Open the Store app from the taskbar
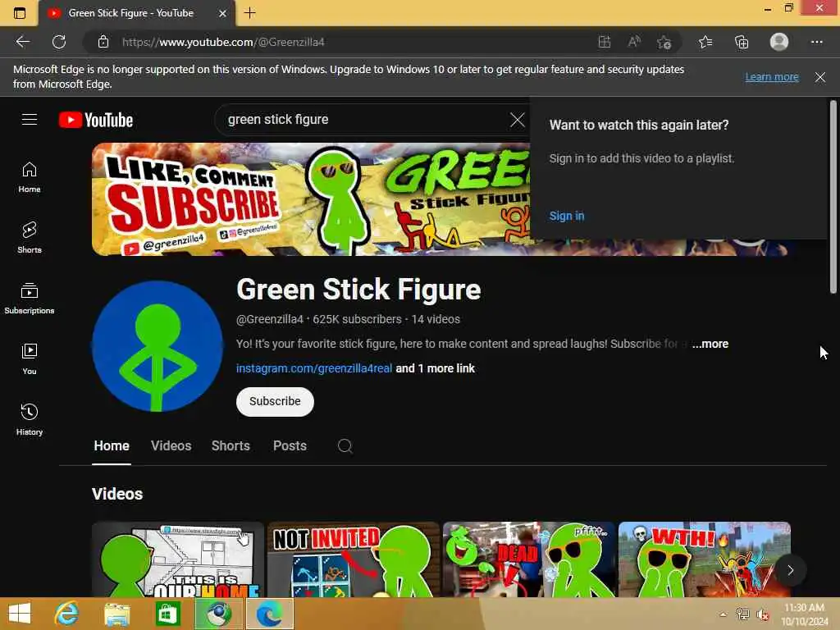Image resolution: width=840 pixels, height=630 pixels. click(x=167, y=614)
